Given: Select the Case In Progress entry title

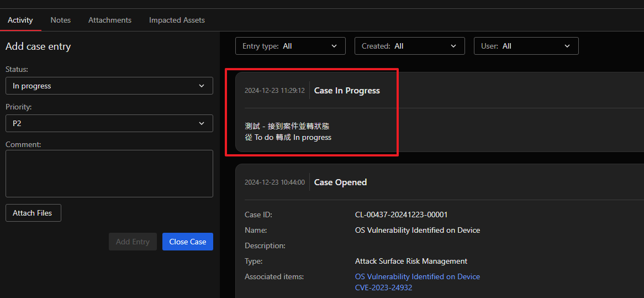Looking at the screenshot, I should coord(347,91).
